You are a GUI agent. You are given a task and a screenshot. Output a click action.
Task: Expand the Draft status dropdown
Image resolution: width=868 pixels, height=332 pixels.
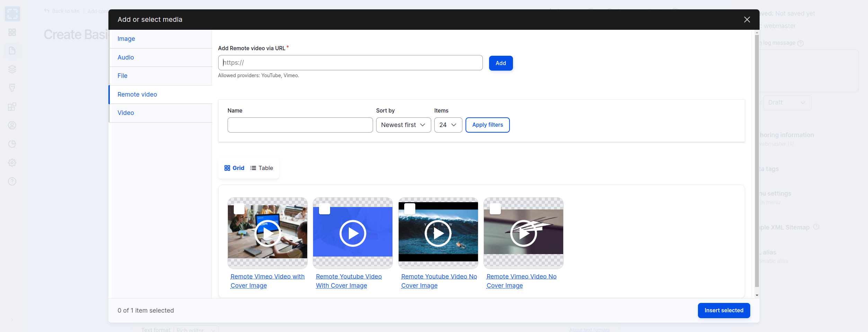coord(787,102)
